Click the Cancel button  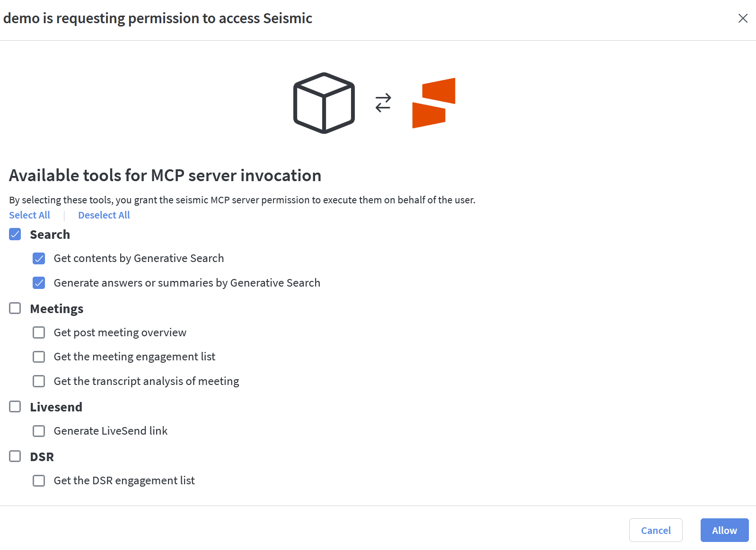tap(656, 530)
